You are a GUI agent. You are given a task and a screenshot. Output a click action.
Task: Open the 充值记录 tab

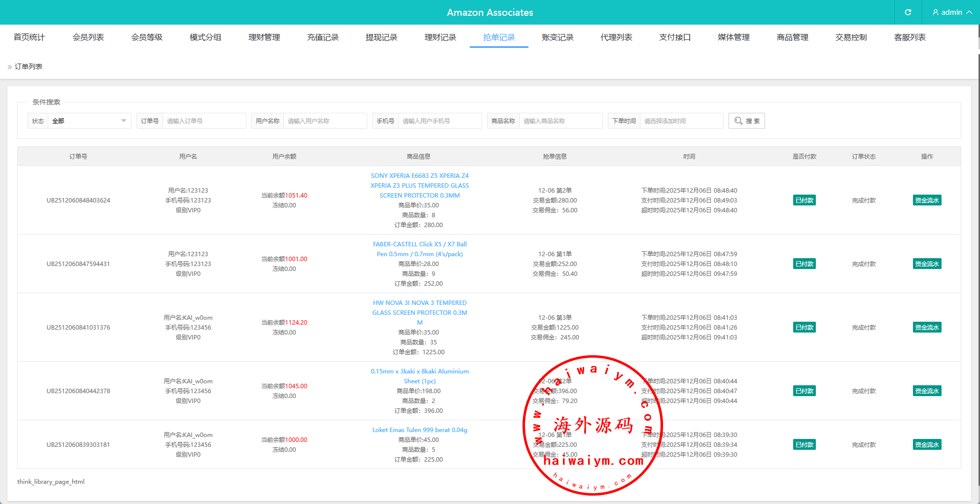[x=322, y=37]
